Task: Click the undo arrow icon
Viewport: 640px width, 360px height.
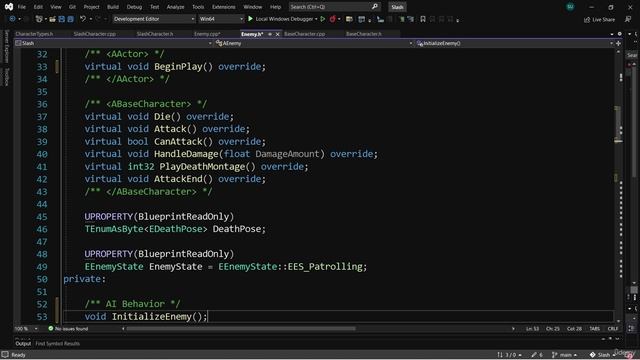Action: pyautogui.click(x=83, y=19)
